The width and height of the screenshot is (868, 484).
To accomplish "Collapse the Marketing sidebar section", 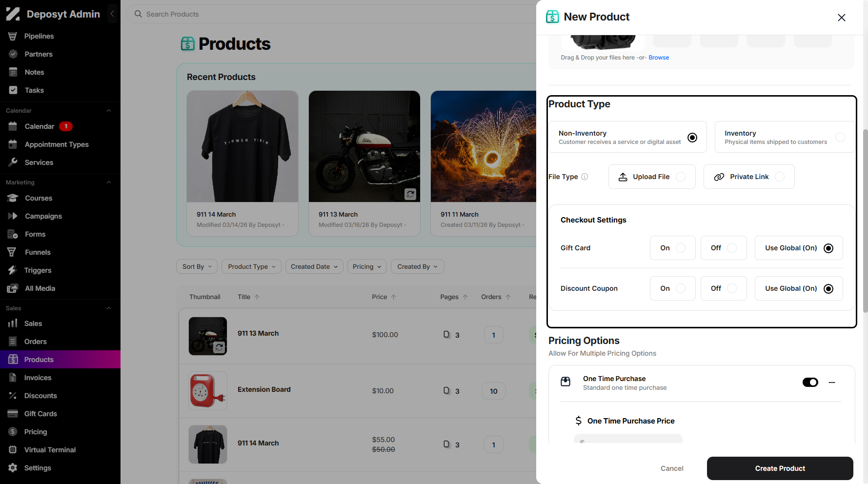I will click(109, 182).
